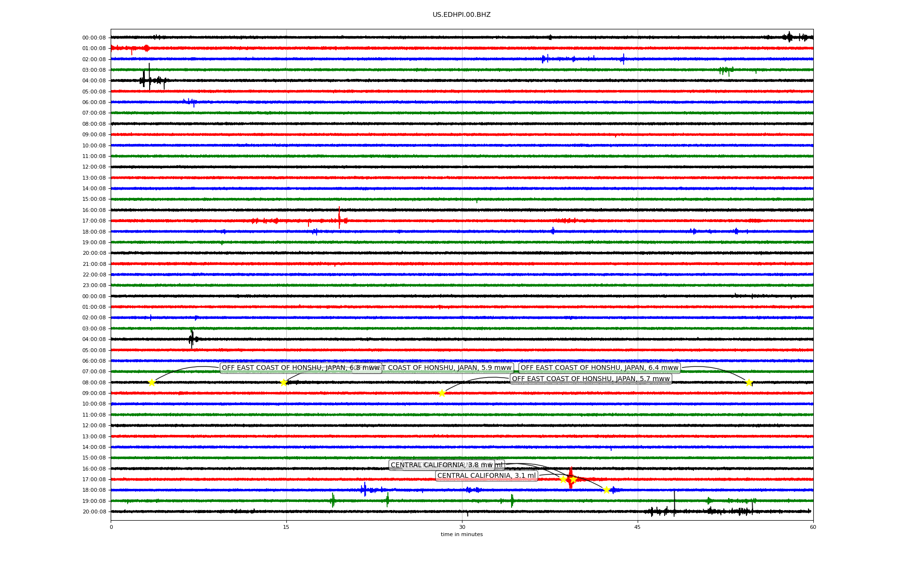Click the star marker on the far-left of the 08:00:08 black trace
Screen dimensions: 924x578
[x=152, y=382]
